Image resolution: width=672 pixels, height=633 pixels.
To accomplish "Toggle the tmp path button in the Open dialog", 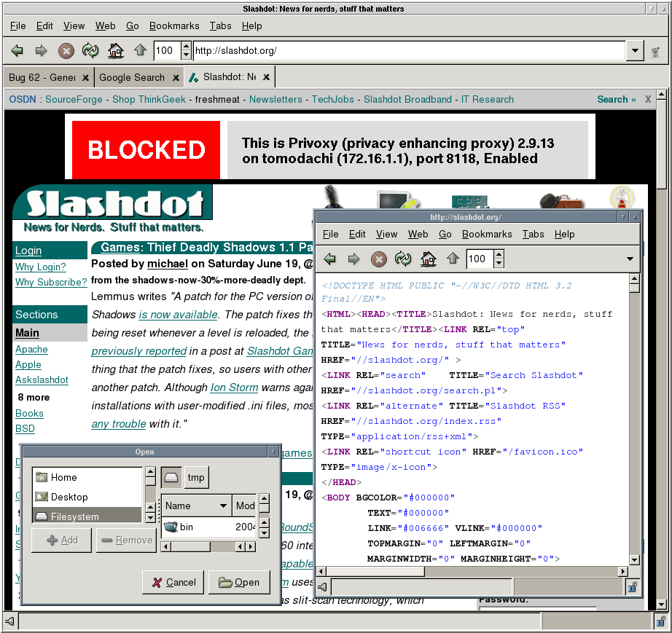I will pos(196,478).
